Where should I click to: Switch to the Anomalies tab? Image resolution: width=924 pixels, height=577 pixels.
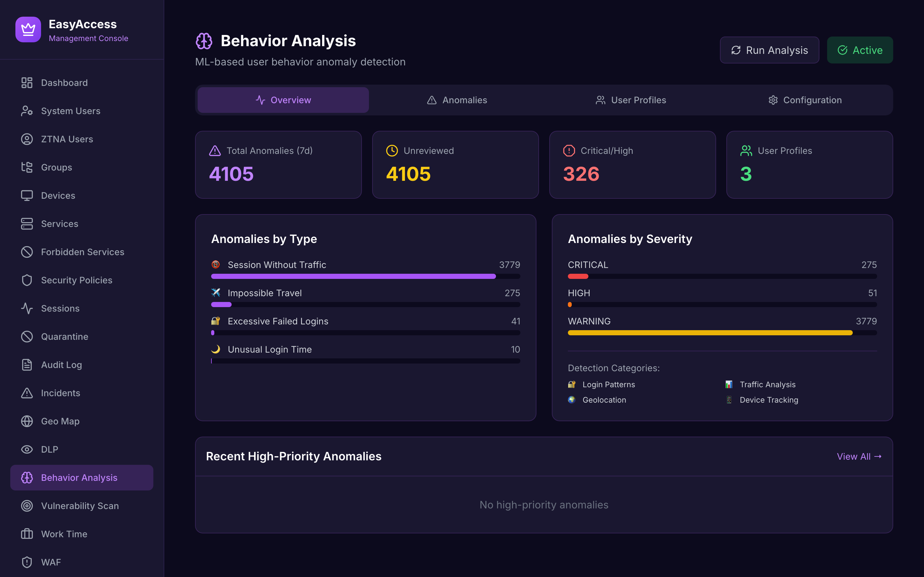(x=457, y=100)
